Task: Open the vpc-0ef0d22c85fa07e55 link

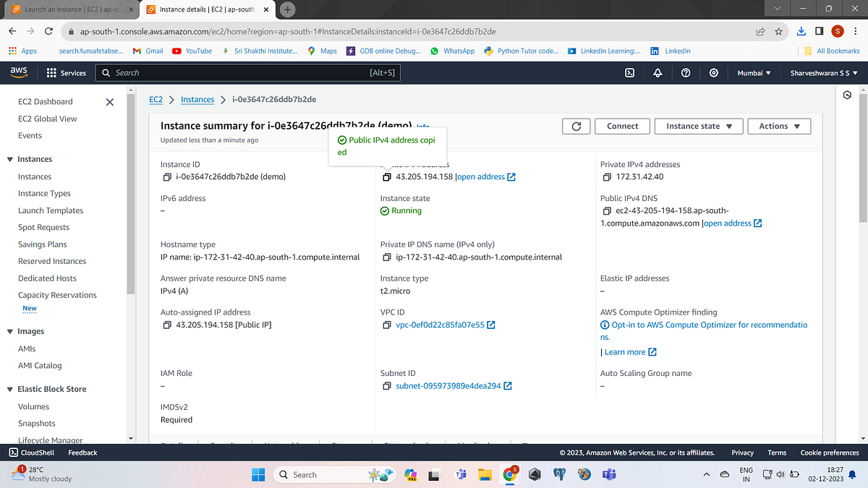Action: coord(442,325)
